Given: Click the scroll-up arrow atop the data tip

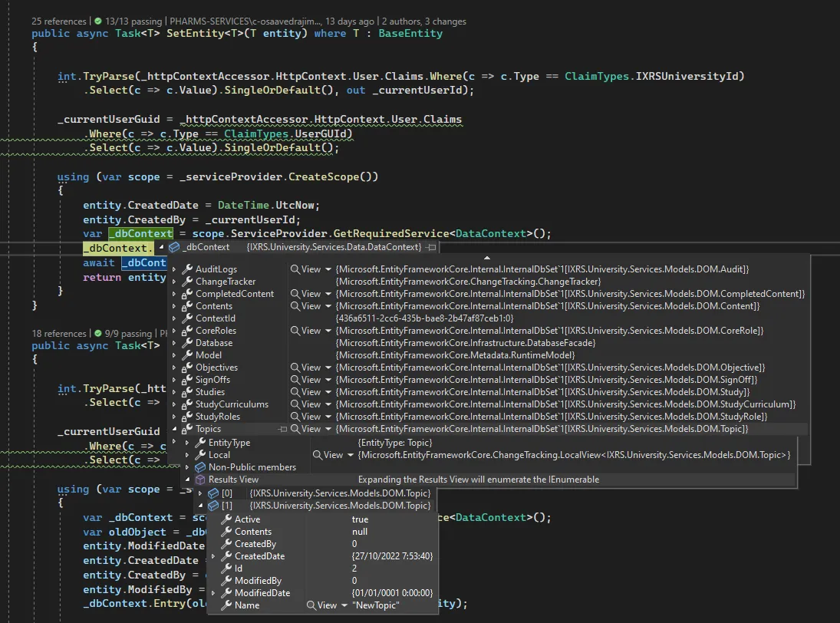Looking at the screenshot, I should point(486,259).
